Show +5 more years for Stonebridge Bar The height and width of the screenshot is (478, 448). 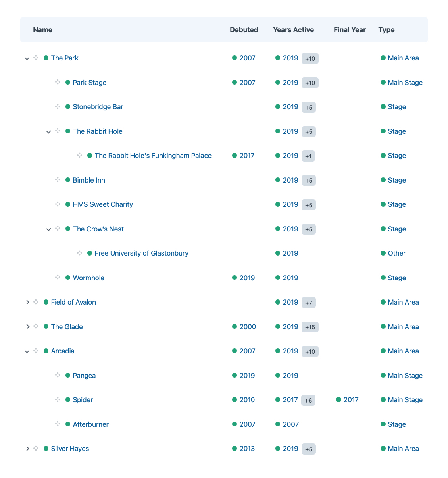pos(309,107)
